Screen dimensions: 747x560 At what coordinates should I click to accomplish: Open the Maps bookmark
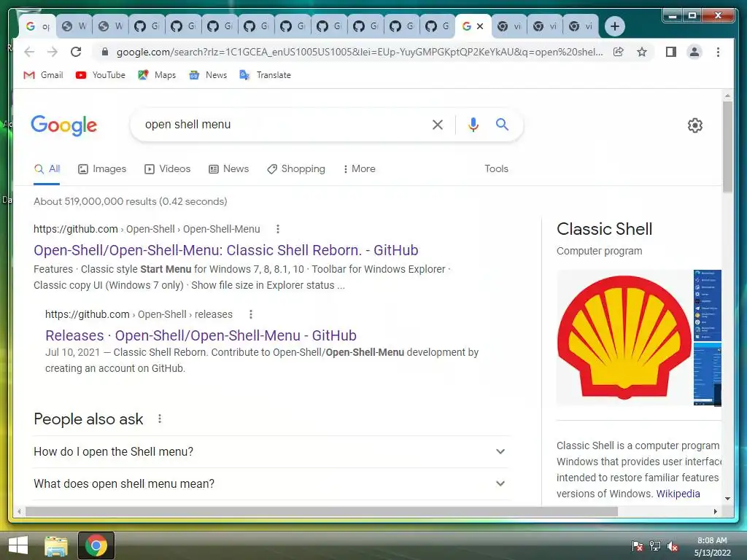[157, 75]
